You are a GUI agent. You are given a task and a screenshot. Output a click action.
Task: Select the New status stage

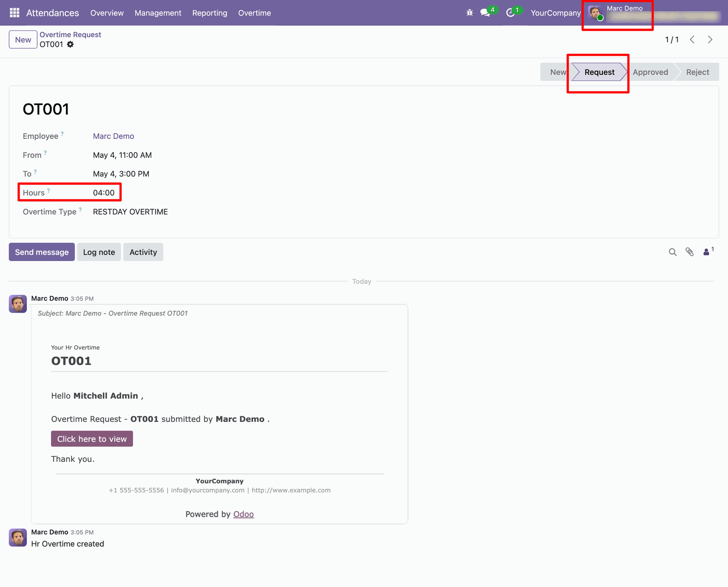556,72
